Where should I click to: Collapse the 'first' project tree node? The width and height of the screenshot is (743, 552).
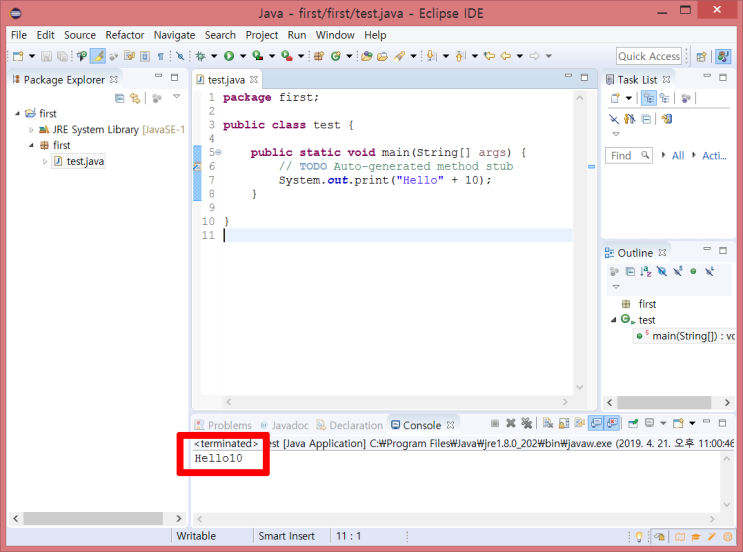tap(18, 114)
